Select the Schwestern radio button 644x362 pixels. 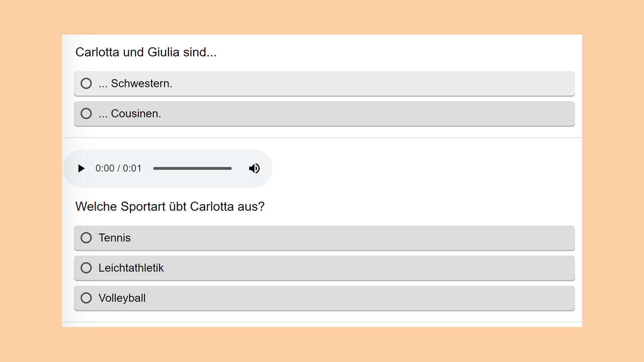click(86, 83)
